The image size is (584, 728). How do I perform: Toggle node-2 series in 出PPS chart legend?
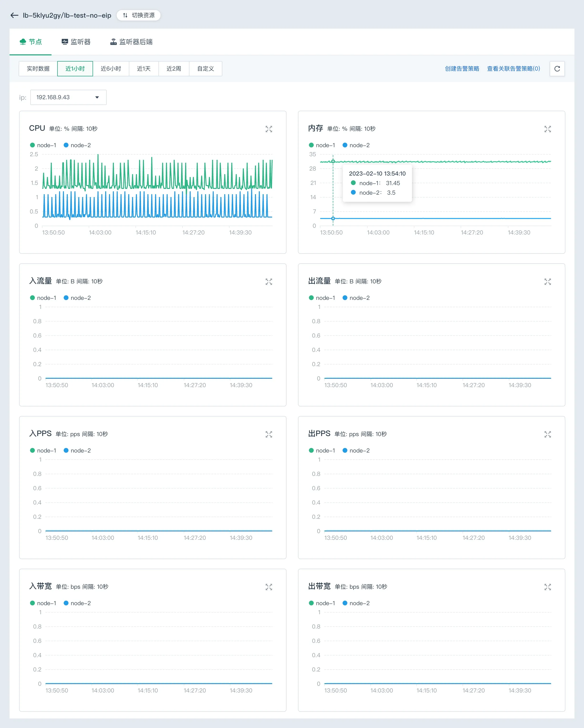pyautogui.click(x=356, y=450)
